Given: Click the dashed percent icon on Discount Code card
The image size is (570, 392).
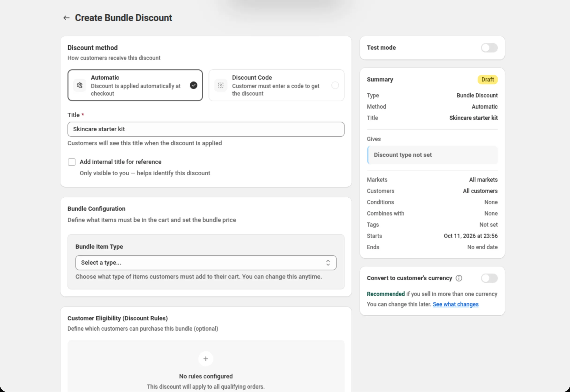Looking at the screenshot, I should [221, 85].
